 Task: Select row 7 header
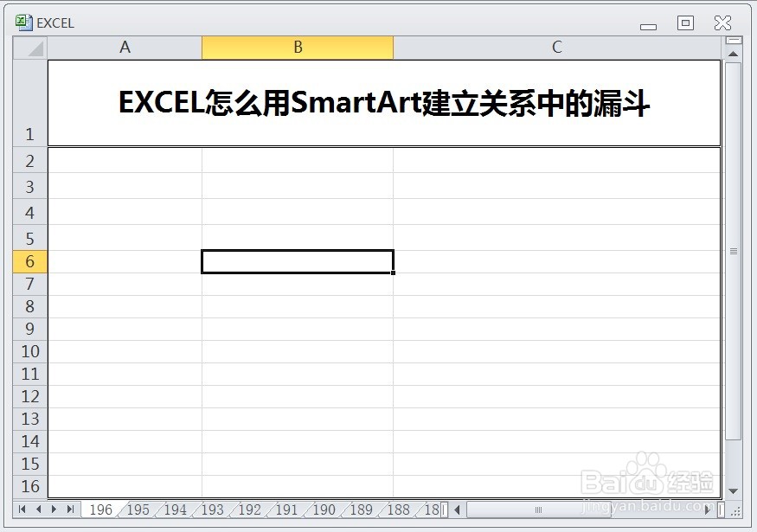coord(30,284)
